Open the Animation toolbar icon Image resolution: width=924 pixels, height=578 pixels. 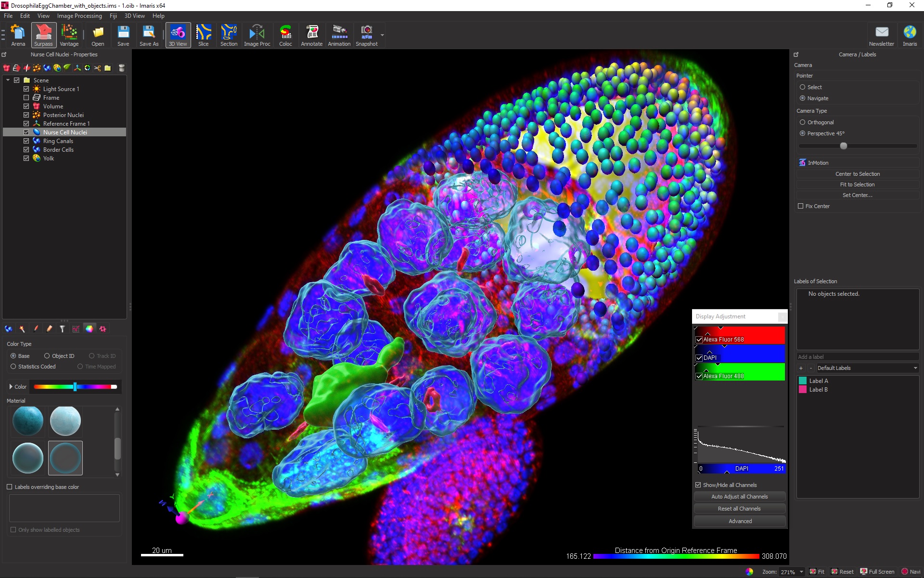click(x=339, y=35)
